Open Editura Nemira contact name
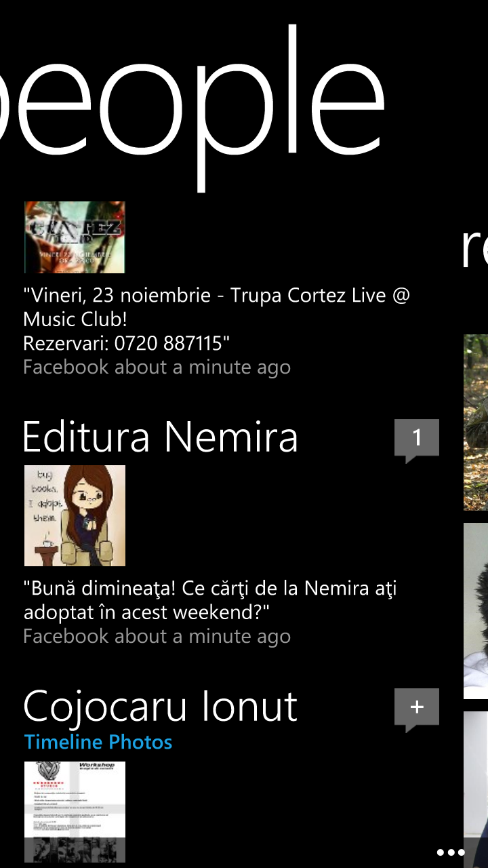 click(x=160, y=437)
